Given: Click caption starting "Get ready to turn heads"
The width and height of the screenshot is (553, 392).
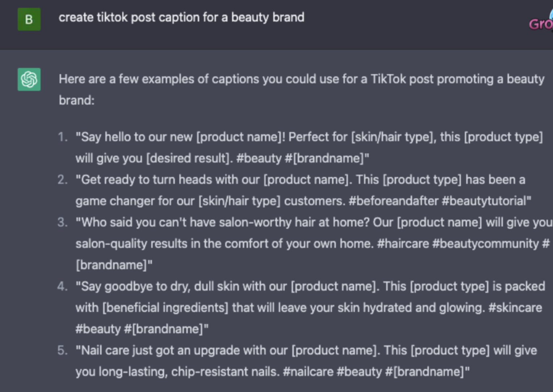Looking at the screenshot, I should (300, 180).
